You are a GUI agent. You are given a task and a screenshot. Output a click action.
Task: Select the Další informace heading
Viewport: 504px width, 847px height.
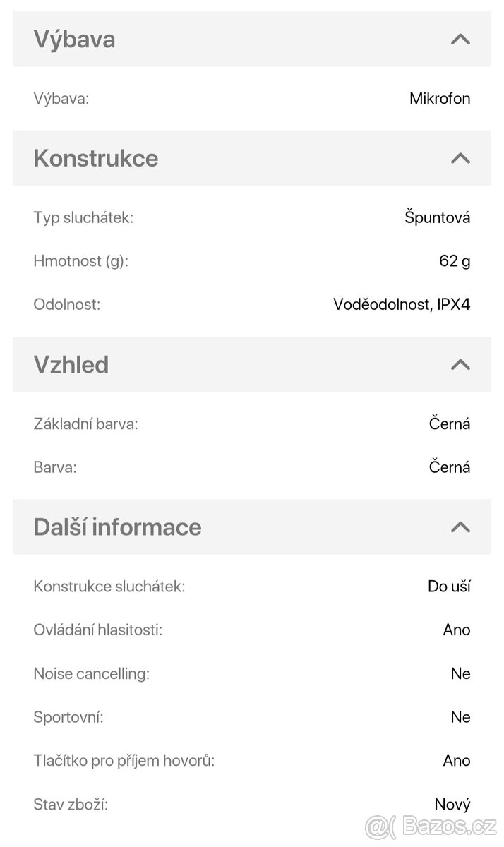click(x=118, y=527)
